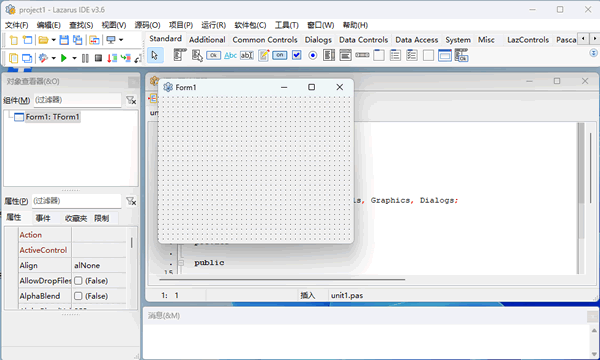Click the Toggle Form/Unit icon
Screen dimensions: 600x360
[94, 40]
